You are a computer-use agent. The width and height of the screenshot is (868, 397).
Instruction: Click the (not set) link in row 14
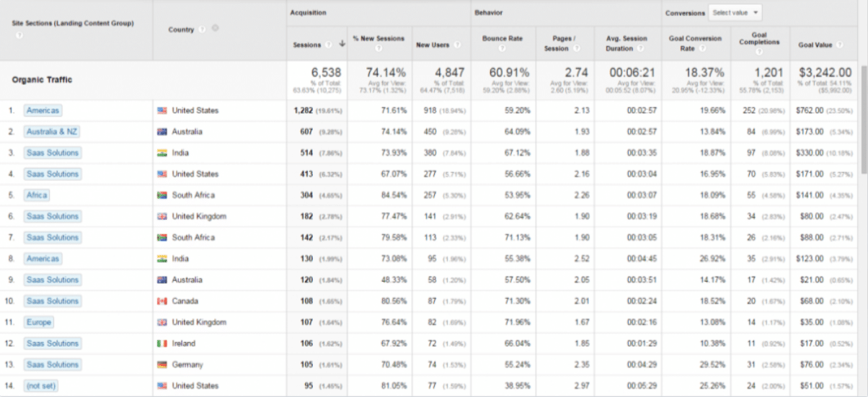tap(41, 386)
